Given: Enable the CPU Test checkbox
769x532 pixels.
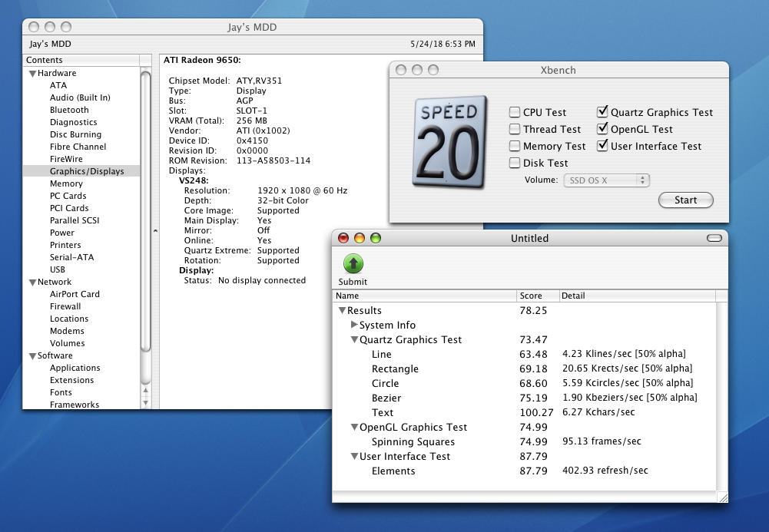Looking at the screenshot, I should pos(515,112).
